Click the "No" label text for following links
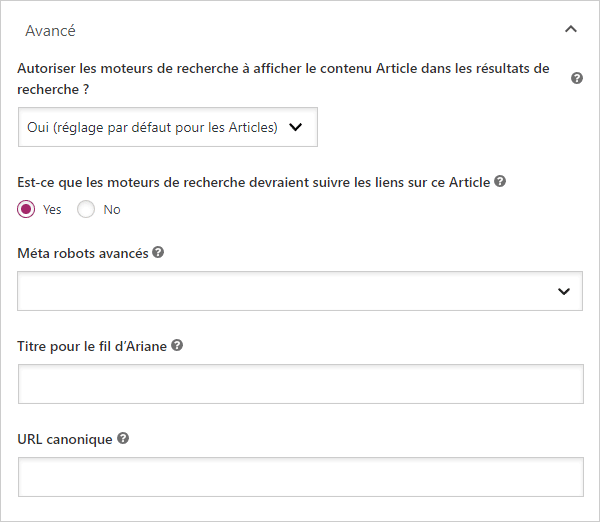600x522 pixels. point(112,210)
